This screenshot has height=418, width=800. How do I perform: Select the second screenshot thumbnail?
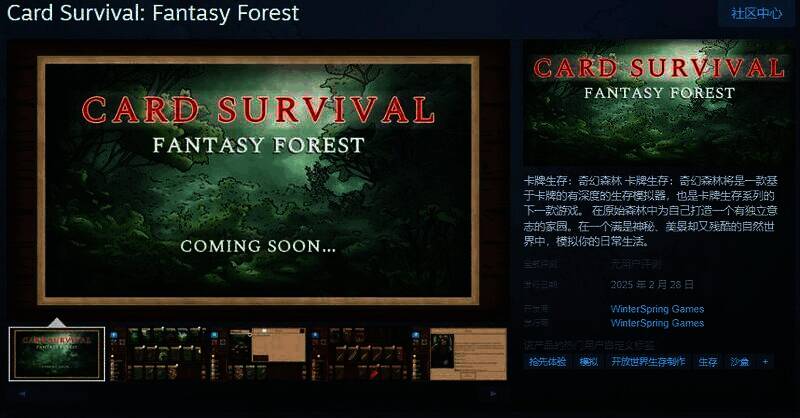point(157,354)
